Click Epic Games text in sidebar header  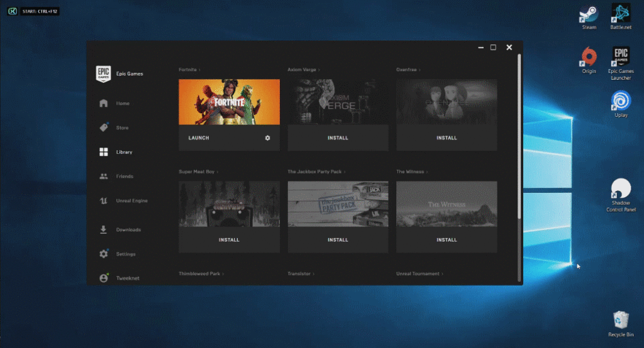(130, 74)
